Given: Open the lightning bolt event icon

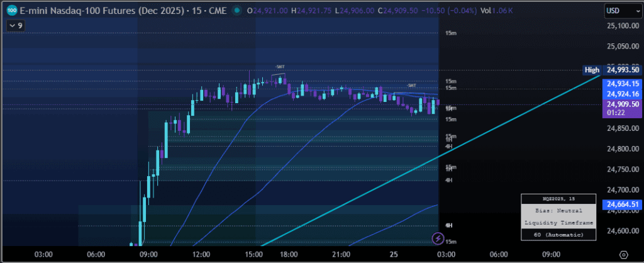Looking at the screenshot, I should pyautogui.click(x=439, y=238).
